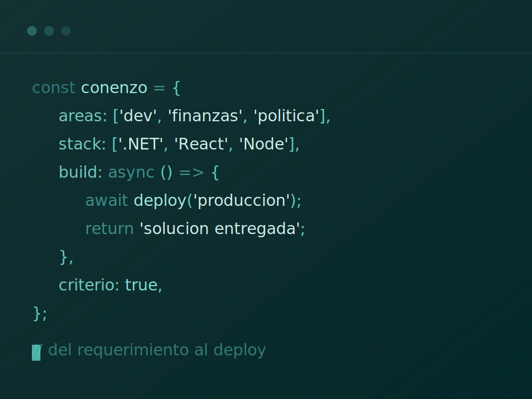Click the blinking block cursor
Screen dimensions: 532x399
coord(36,353)
